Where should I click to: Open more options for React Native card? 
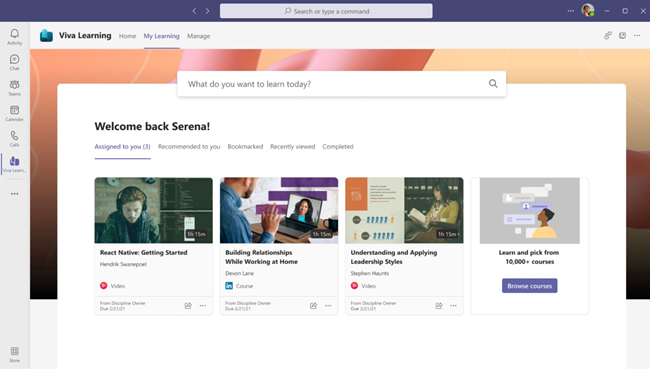pos(203,306)
